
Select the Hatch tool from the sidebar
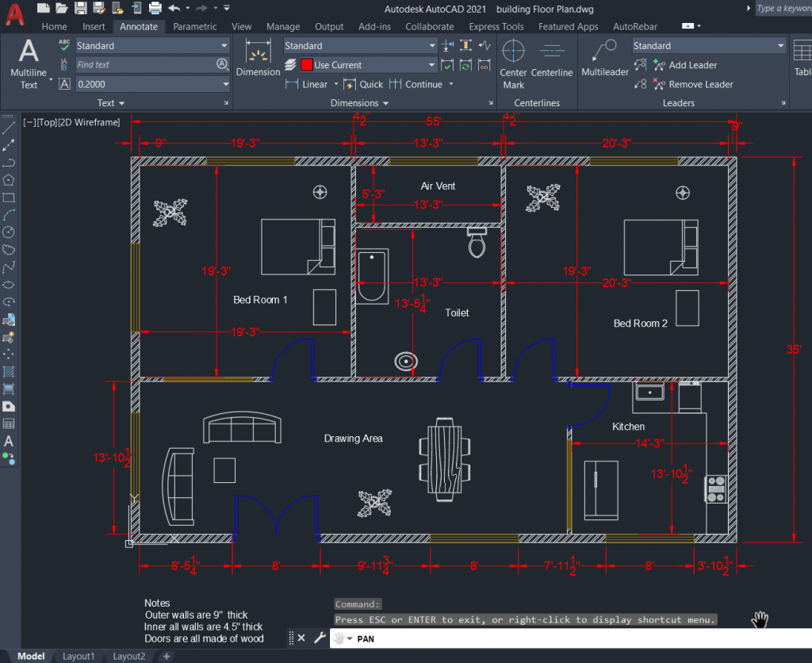[10, 370]
